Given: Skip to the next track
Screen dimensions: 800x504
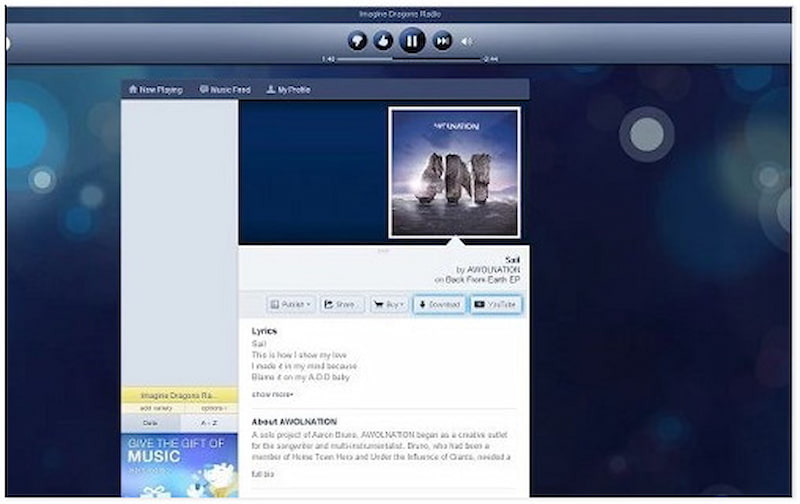Looking at the screenshot, I should (442, 41).
